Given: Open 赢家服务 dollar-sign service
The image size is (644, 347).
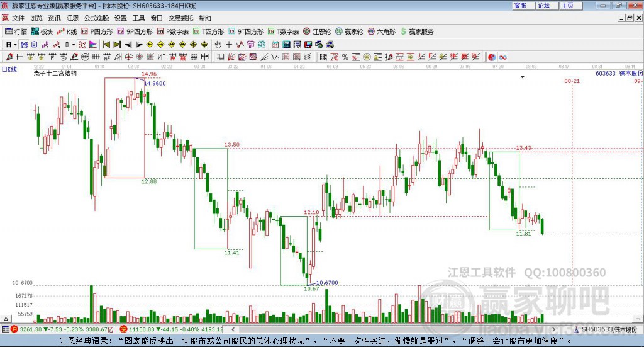Looking at the screenshot, I should pyautogui.click(x=417, y=31).
